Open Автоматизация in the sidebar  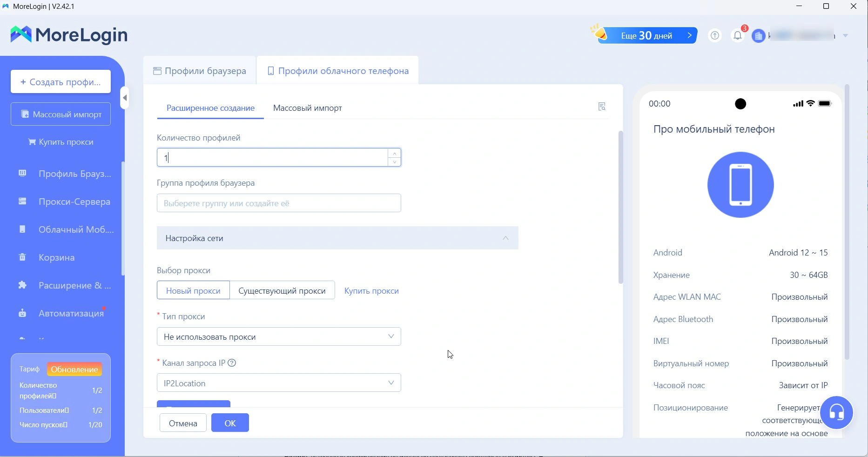71,313
